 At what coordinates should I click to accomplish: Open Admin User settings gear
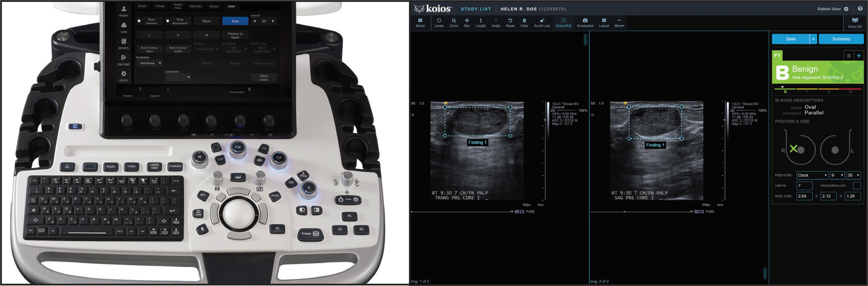846,9
